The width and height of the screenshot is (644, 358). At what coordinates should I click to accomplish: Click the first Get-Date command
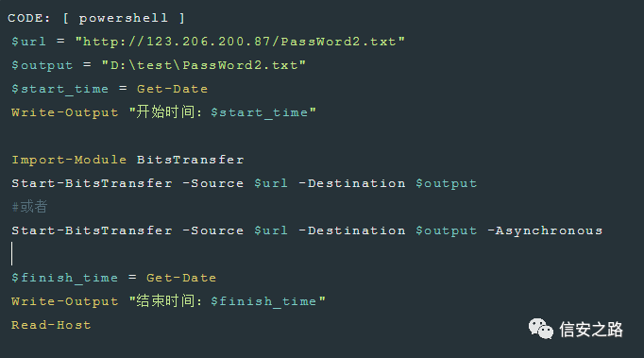173,89
